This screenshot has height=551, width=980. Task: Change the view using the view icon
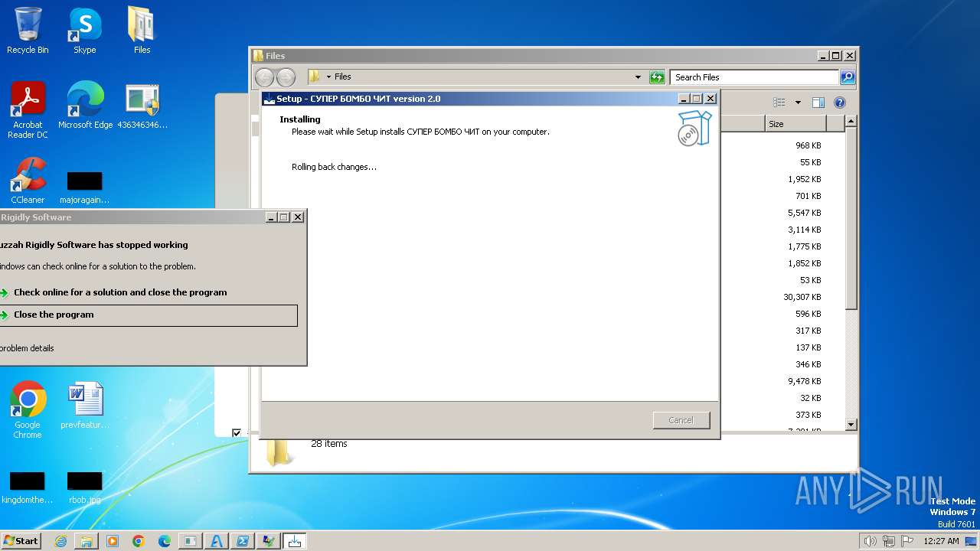(779, 103)
